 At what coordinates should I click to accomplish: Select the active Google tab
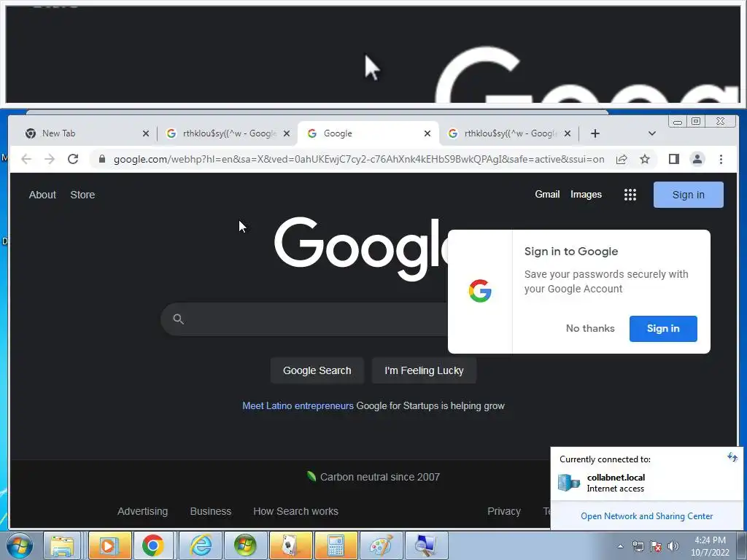(367, 133)
